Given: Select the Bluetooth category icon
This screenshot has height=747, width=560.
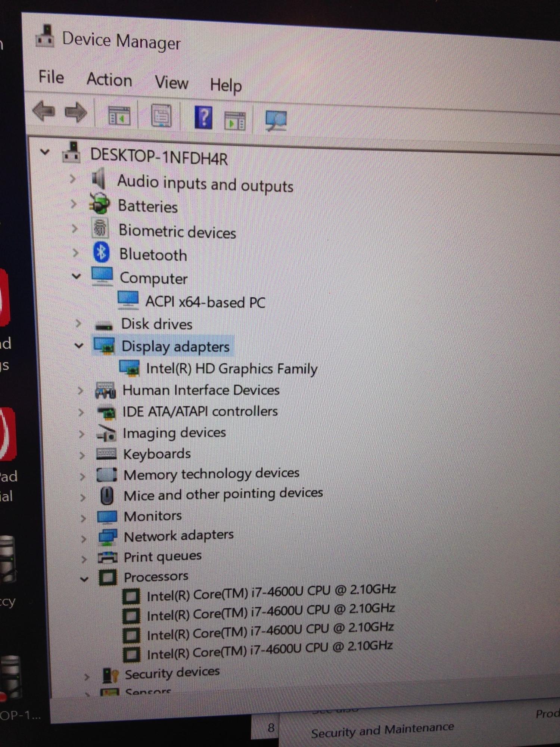Looking at the screenshot, I should click(101, 252).
